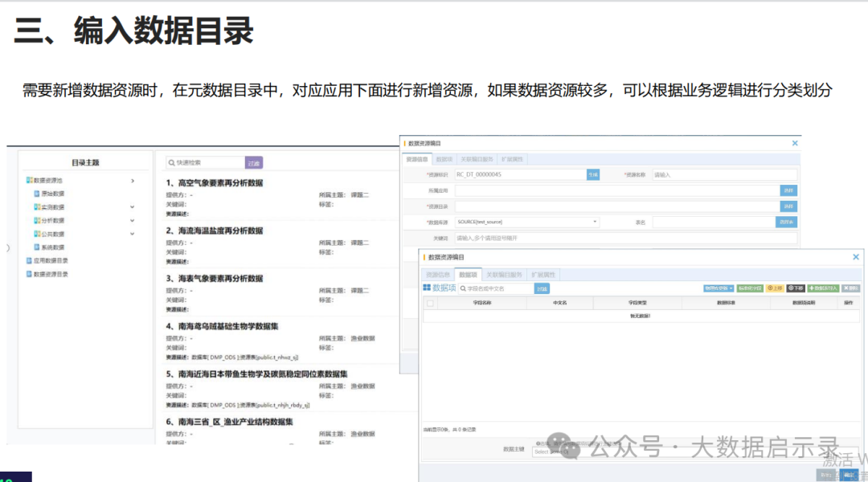Click the magnifier icon in 快速检索 box
Image resolution: width=868 pixels, height=482 pixels.
pos(172,163)
